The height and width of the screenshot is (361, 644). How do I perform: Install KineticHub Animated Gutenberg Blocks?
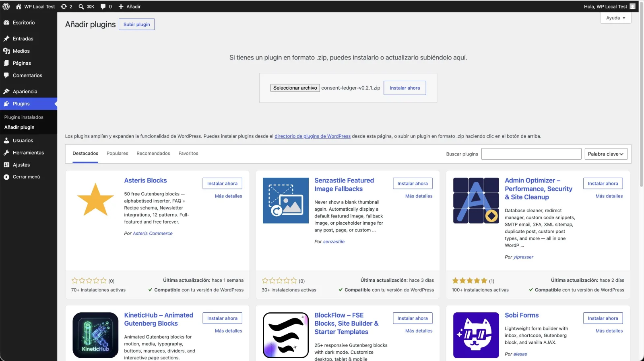pyautogui.click(x=222, y=318)
